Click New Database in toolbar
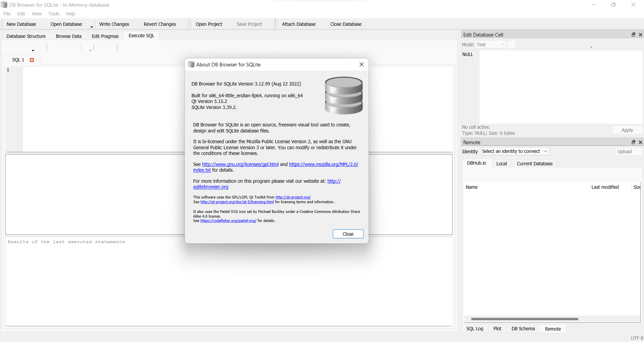Screen dimensions: 644x342 (x=21, y=24)
